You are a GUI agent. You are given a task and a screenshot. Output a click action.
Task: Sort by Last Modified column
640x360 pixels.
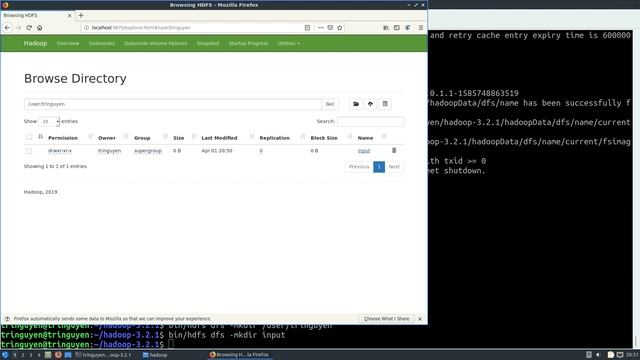(x=219, y=138)
